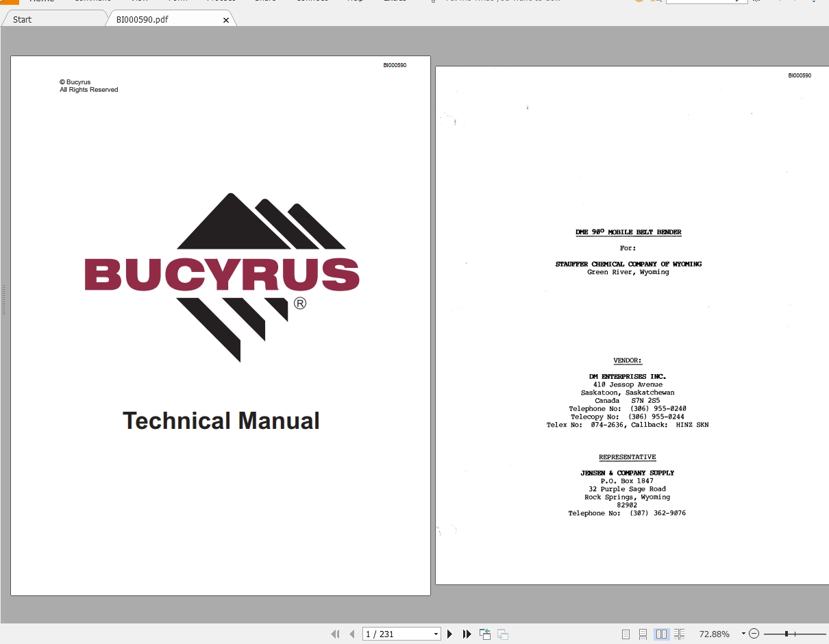Go to the next view
Screen dimensions: 829x644
click(x=502, y=634)
